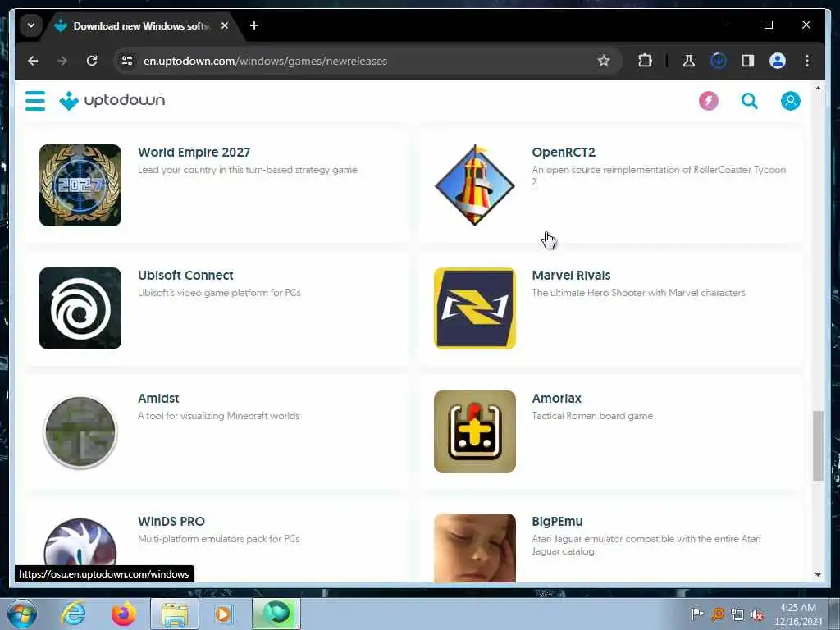Click 'The ultimate Hero Shooter with Marvel characters'

(638, 293)
